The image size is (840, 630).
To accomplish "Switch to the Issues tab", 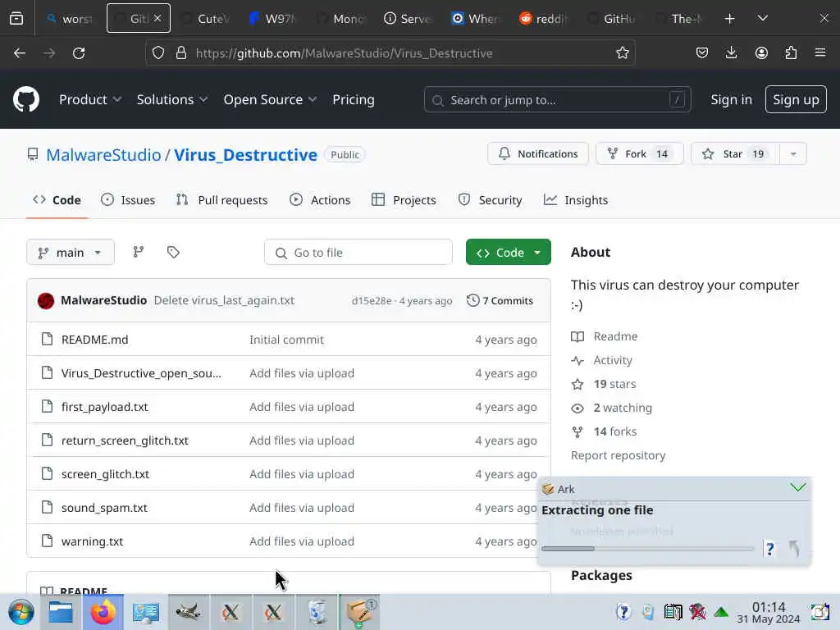I will 128,200.
